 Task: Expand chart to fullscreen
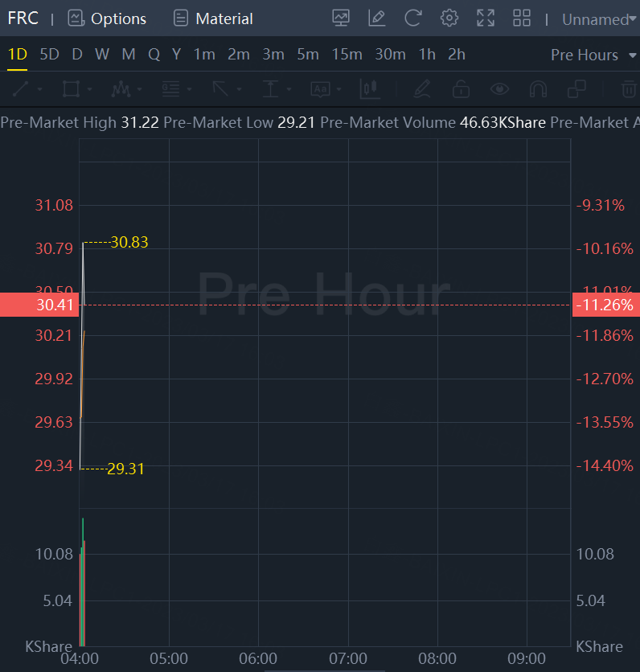point(486,18)
